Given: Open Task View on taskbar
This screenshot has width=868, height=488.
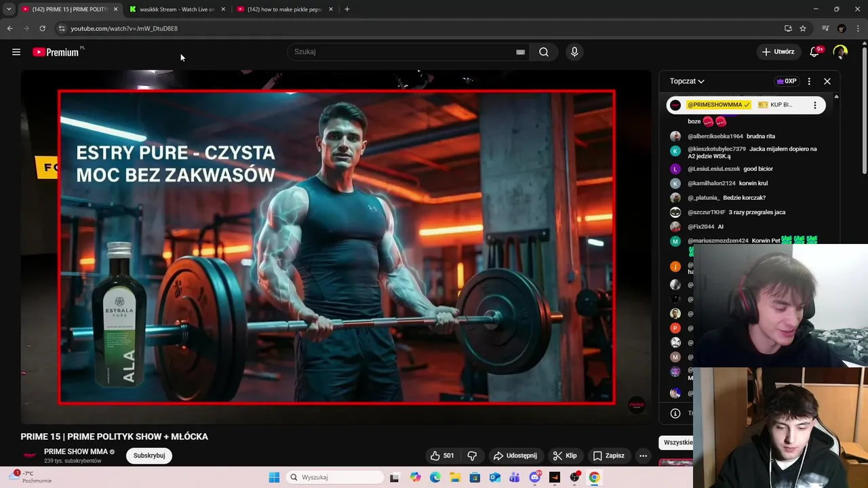Looking at the screenshot, I should click(x=395, y=477).
